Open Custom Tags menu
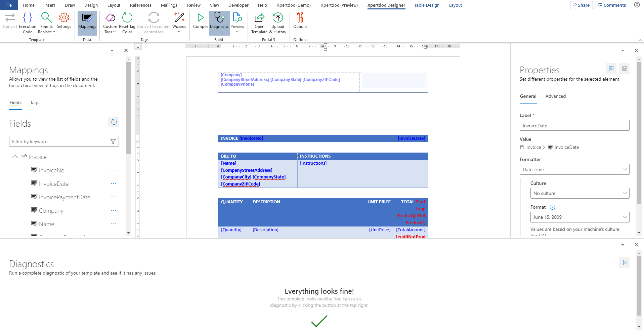Image resolution: width=644 pixels, height=330 pixels. click(110, 23)
